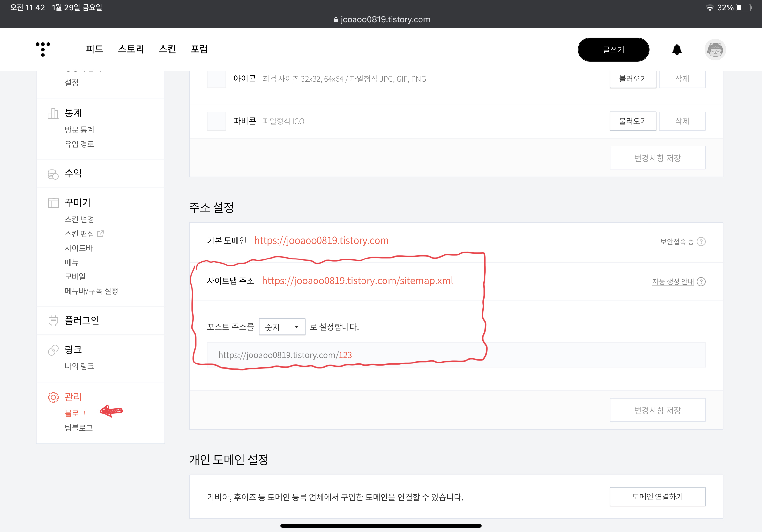Open the 포스트 주소 숫자 dropdown
762x532 pixels.
[x=282, y=327]
